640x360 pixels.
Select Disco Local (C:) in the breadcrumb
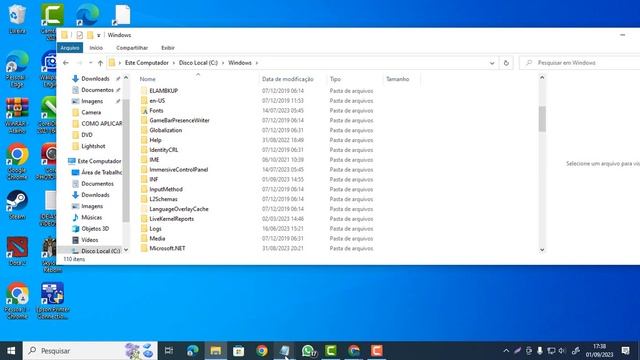point(198,63)
